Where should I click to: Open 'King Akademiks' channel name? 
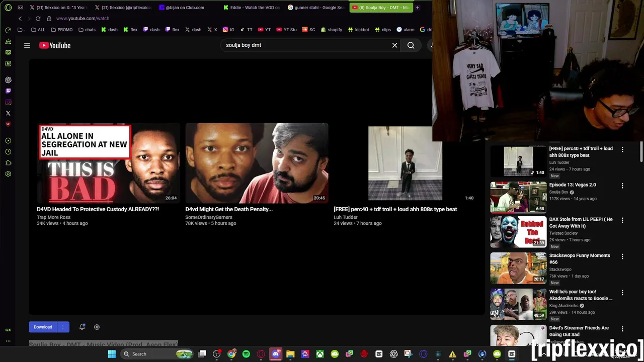pyautogui.click(x=564, y=306)
